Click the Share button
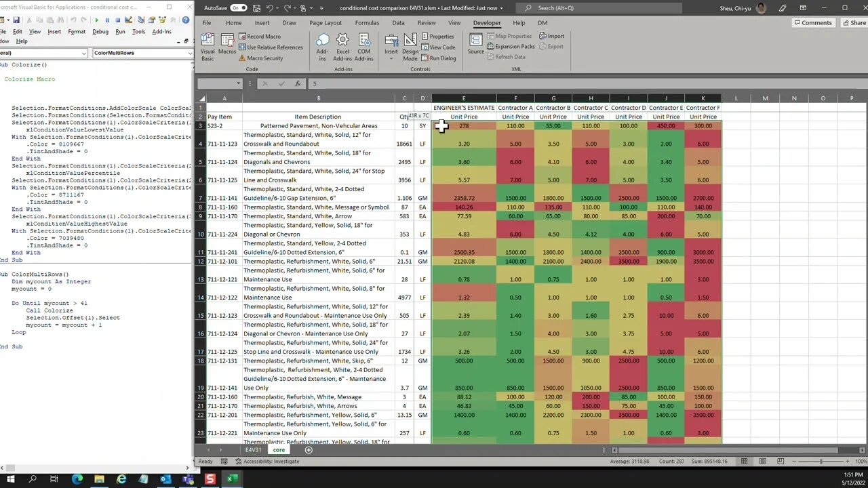The height and width of the screenshot is (488, 868). click(x=854, y=22)
